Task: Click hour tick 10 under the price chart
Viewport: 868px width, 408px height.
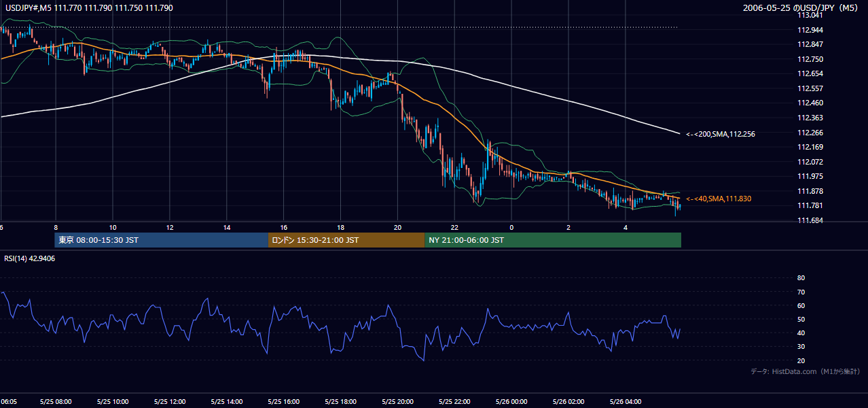Action: tap(113, 227)
